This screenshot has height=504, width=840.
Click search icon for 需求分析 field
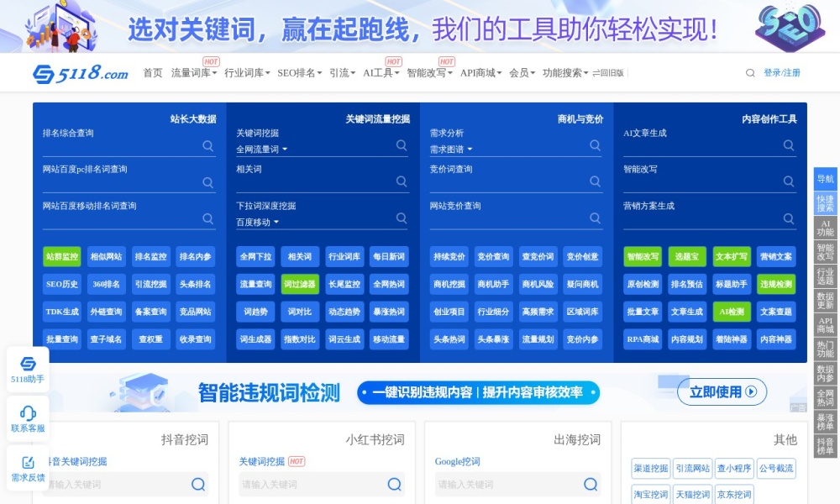coord(595,145)
